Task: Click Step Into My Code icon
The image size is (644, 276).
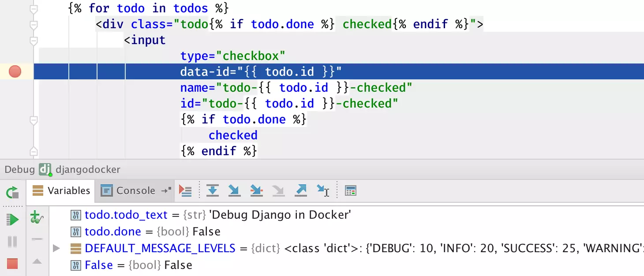Action: pyautogui.click(x=256, y=190)
